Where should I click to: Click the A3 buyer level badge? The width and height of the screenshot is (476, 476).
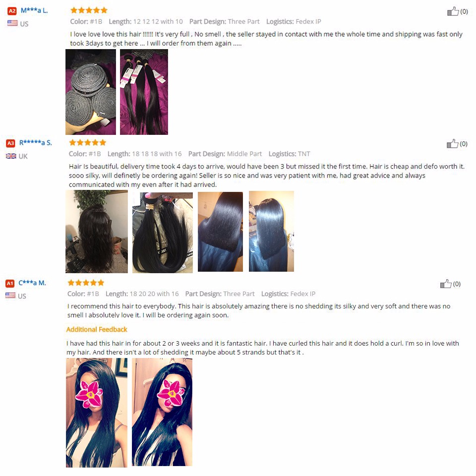tap(10, 143)
